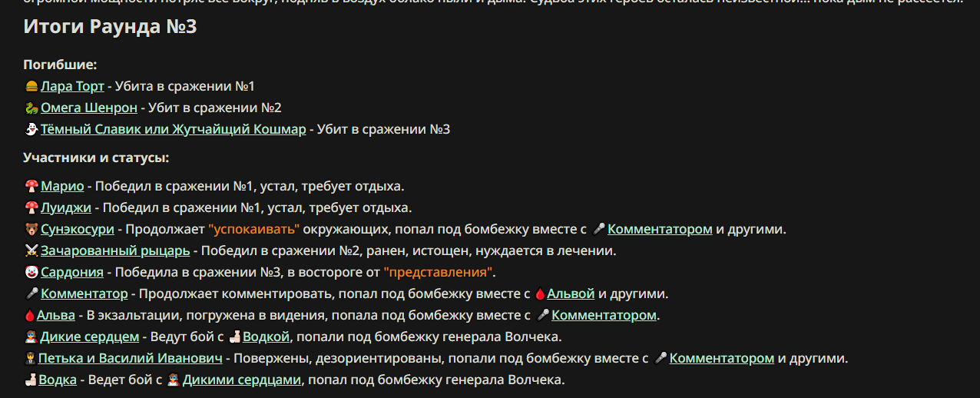980x398 pixels.
Task: Open the Лара Торт link
Action: 72,86
